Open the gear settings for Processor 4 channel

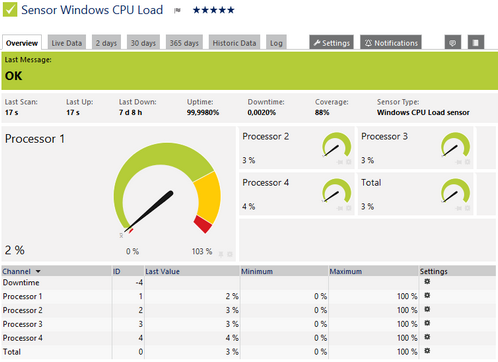[427, 337]
